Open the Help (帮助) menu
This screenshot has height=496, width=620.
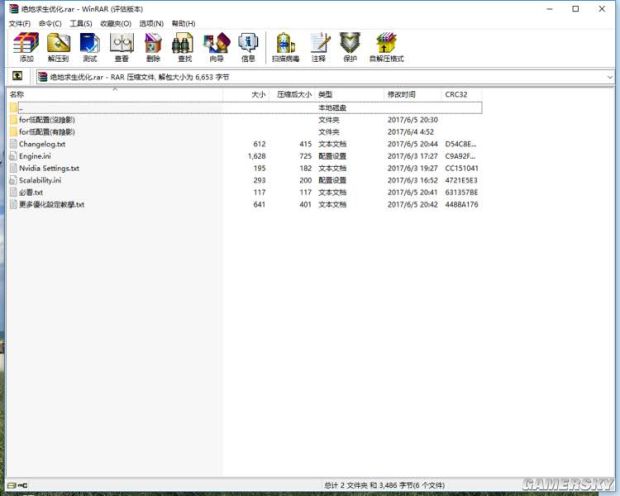point(183,23)
